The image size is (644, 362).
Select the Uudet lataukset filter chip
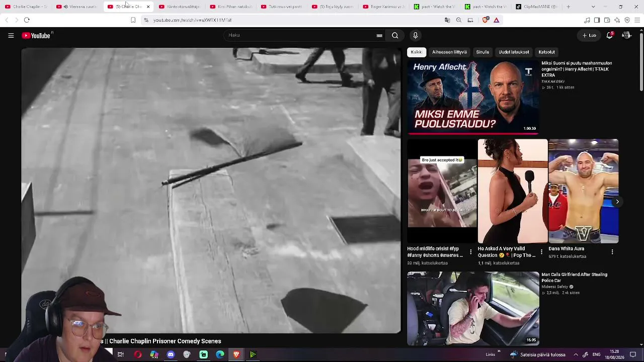click(514, 52)
